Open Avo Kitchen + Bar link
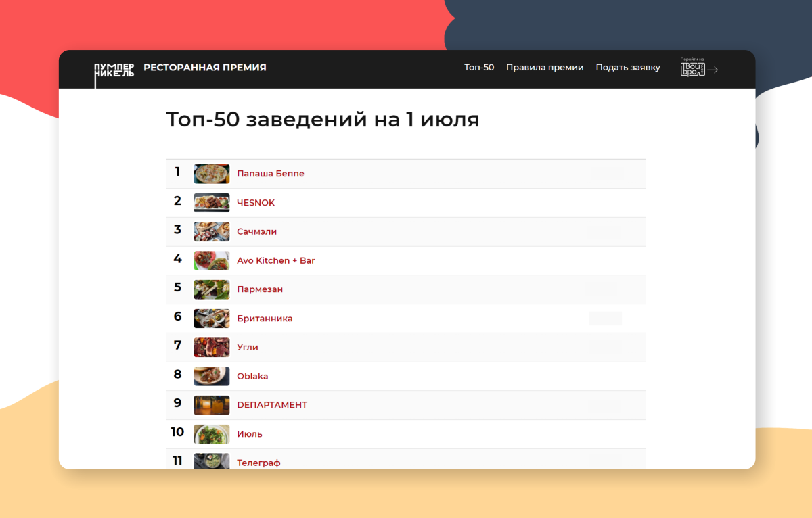Image resolution: width=812 pixels, height=518 pixels. 275,260
